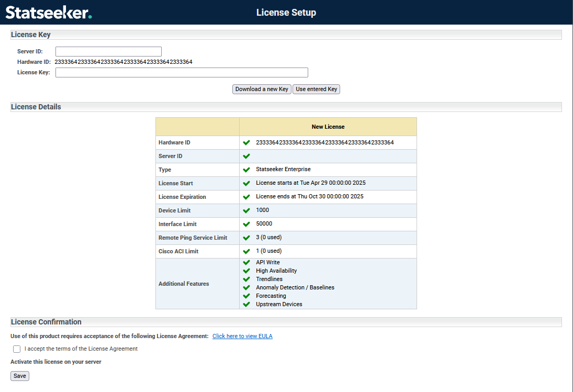Click the checkmark beside Forecasting

tap(246, 296)
